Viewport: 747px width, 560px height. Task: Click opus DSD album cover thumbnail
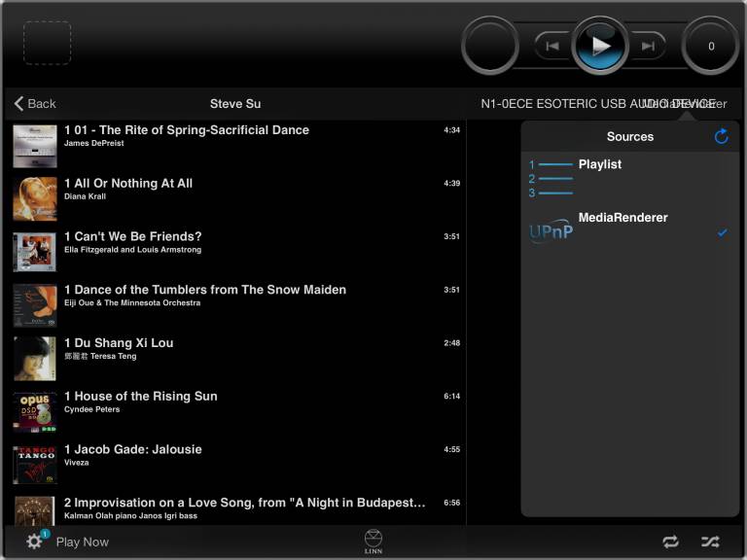[35, 412]
